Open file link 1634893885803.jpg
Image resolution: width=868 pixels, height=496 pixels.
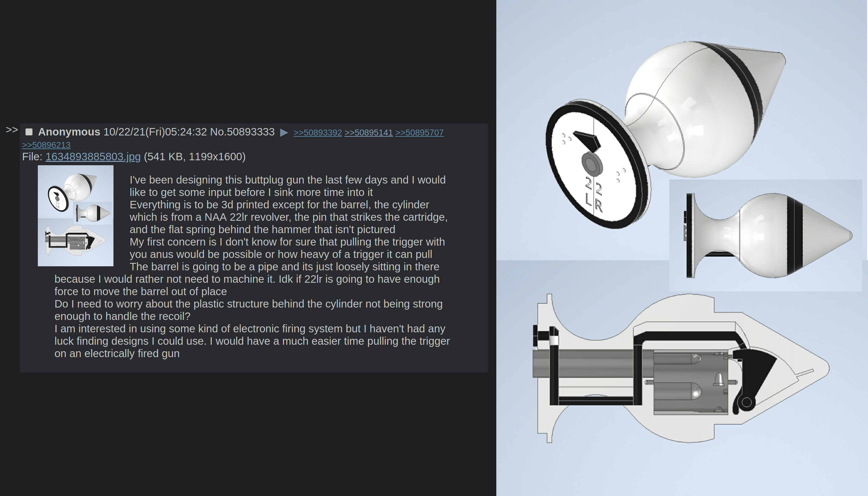coord(93,157)
